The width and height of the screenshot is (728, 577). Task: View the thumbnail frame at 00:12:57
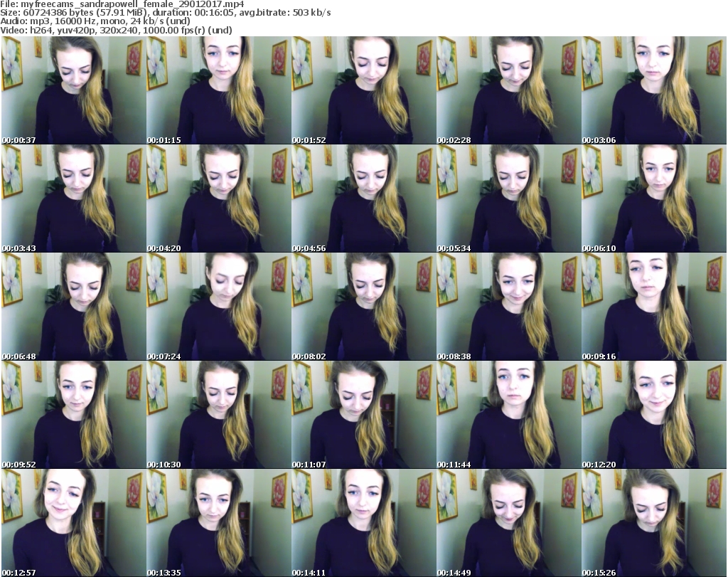(74, 523)
